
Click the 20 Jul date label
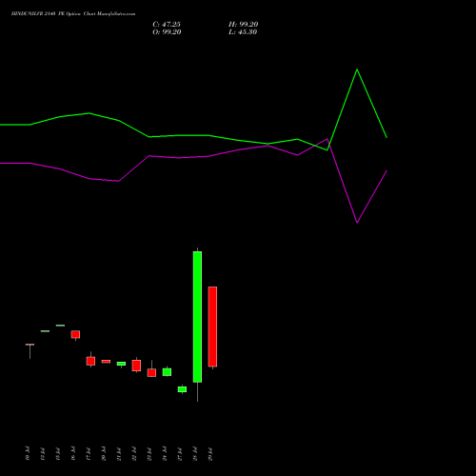point(104,454)
